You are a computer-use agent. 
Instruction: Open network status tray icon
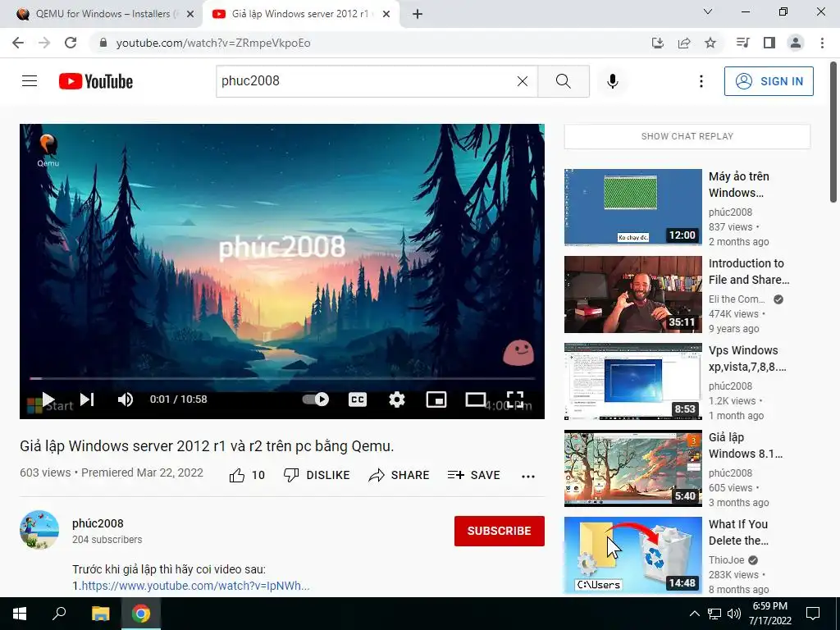coord(714,614)
